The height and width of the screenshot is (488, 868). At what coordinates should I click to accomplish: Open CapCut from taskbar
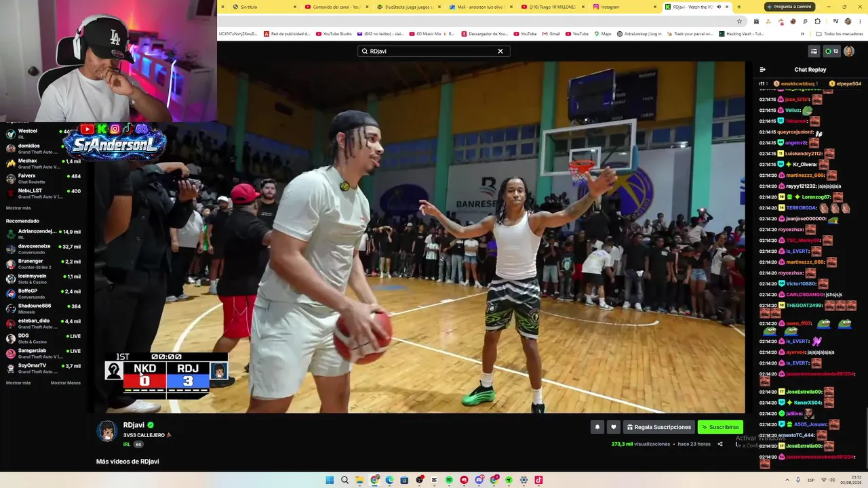(x=434, y=480)
